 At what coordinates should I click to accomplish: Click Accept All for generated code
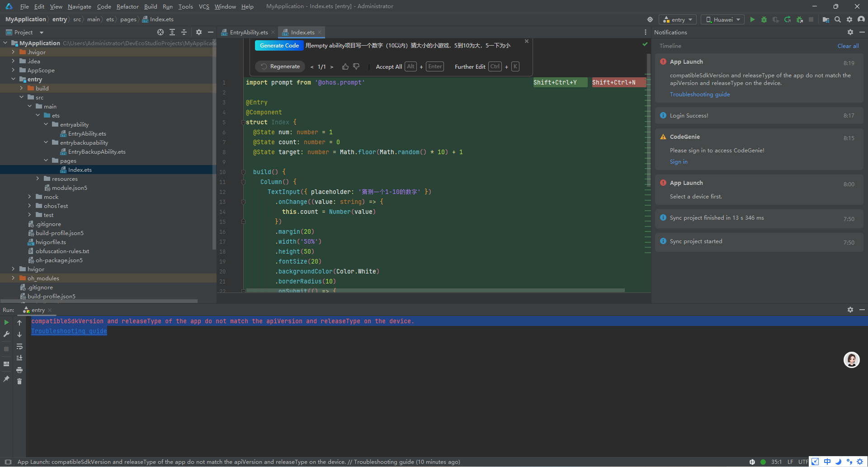389,66
